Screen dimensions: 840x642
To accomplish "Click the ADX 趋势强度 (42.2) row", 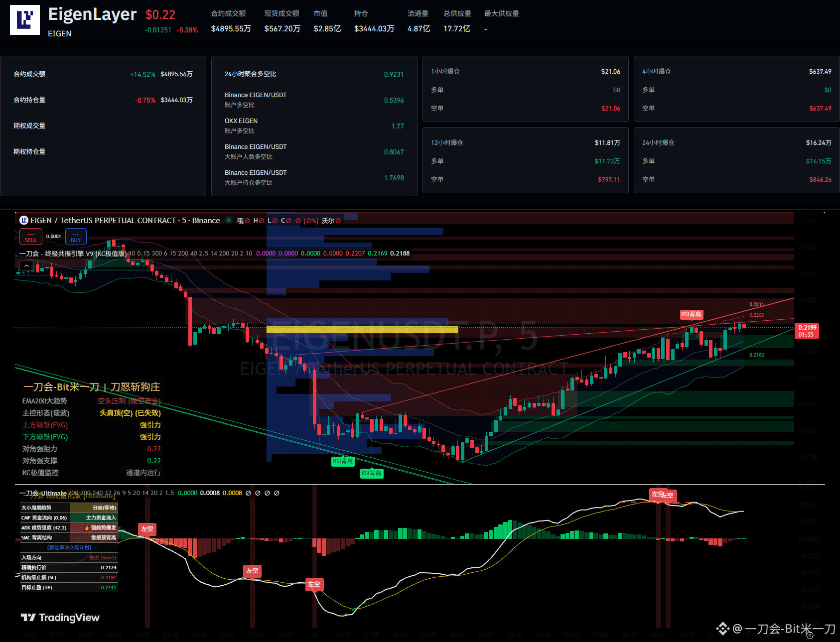I will [69, 527].
